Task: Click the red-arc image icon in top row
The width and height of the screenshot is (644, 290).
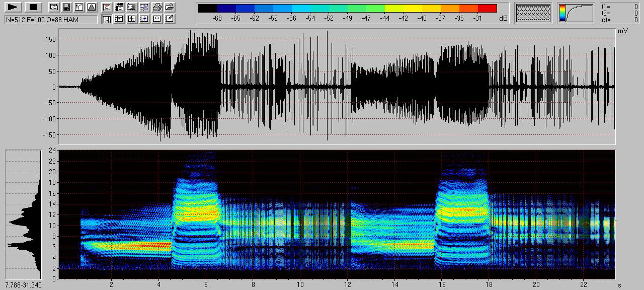Action: pos(107,7)
